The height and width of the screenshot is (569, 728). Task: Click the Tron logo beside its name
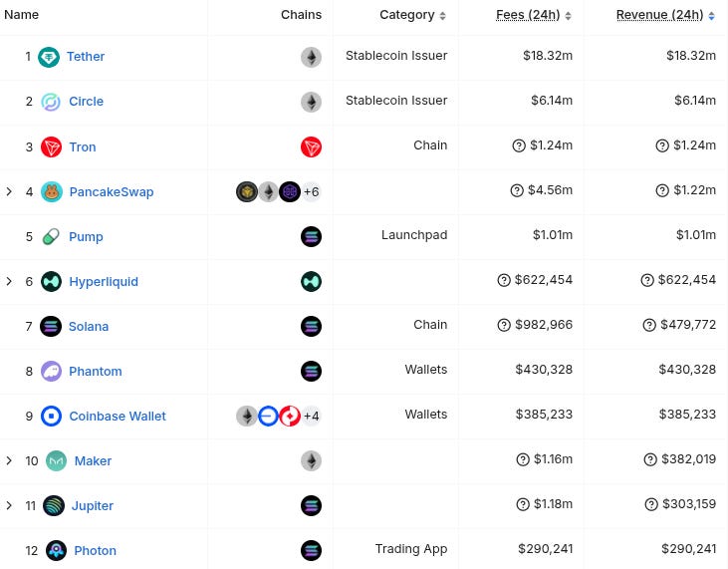pos(51,147)
